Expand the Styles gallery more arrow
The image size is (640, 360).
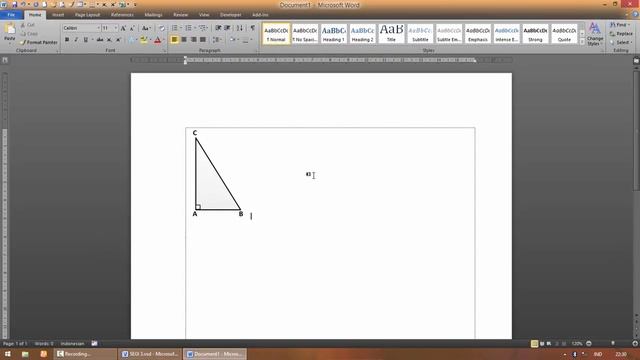point(582,41)
